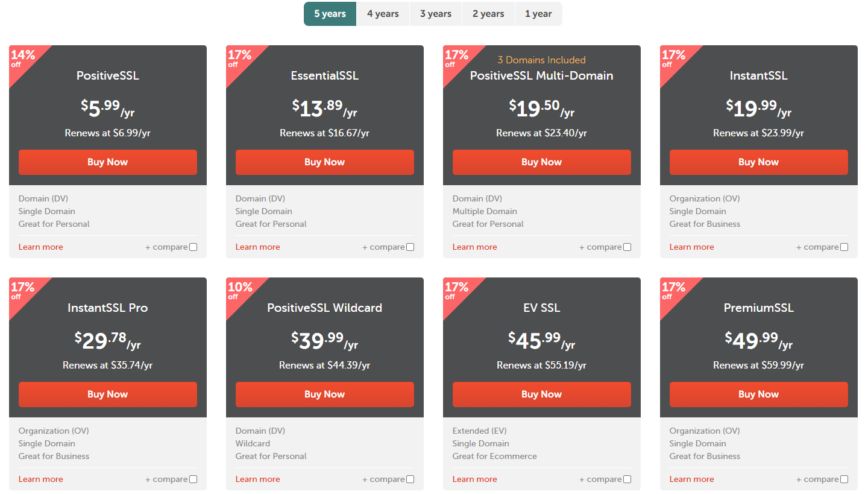Click the '3 Domains Included' label
The image size is (868, 494).
point(542,60)
